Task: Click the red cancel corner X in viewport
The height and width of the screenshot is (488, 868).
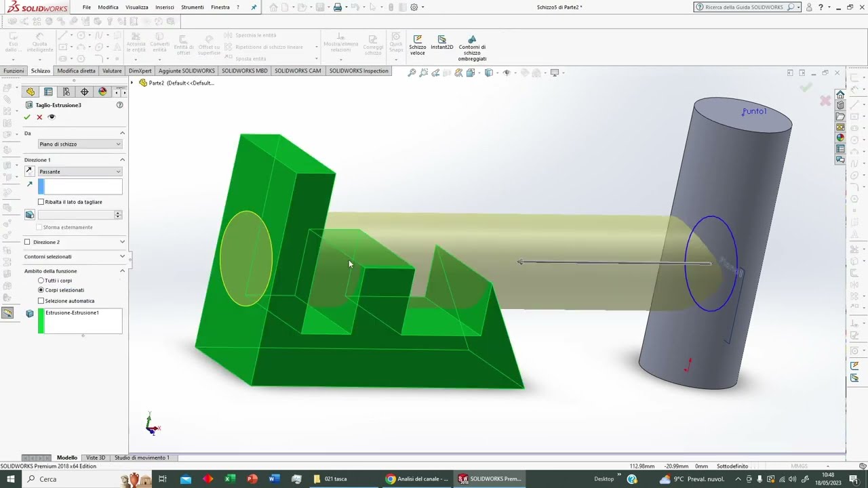Action: click(x=825, y=101)
